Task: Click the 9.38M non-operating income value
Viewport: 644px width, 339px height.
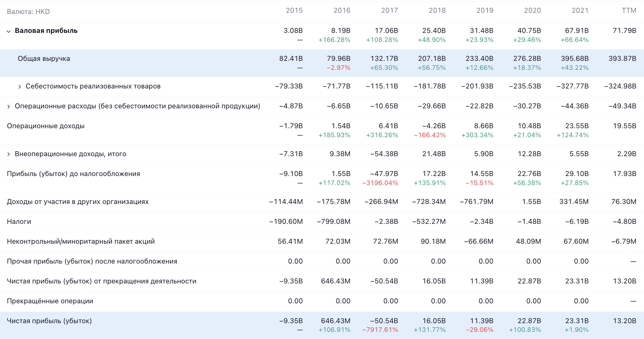Action: pyautogui.click(x=340, y=154)
